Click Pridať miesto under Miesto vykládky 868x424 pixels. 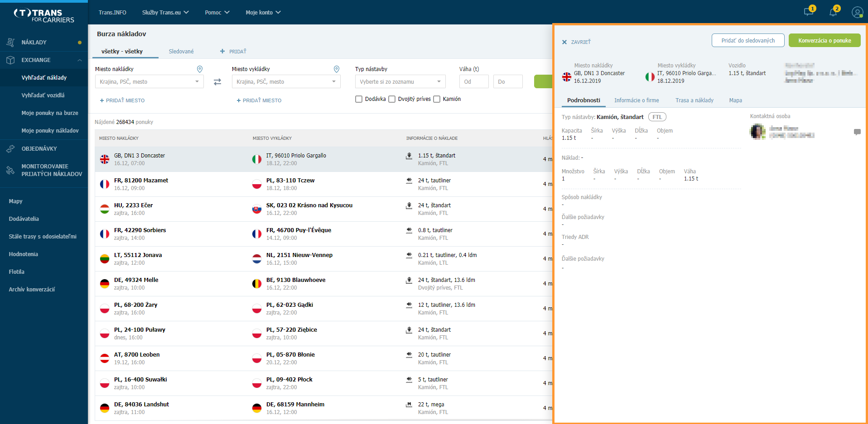point(259,100)
